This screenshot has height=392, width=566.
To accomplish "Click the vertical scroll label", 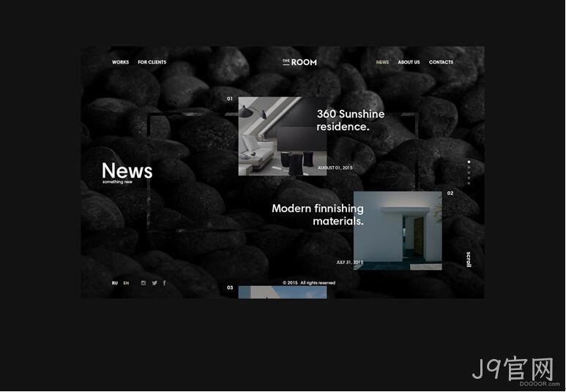I will point(469,260).
